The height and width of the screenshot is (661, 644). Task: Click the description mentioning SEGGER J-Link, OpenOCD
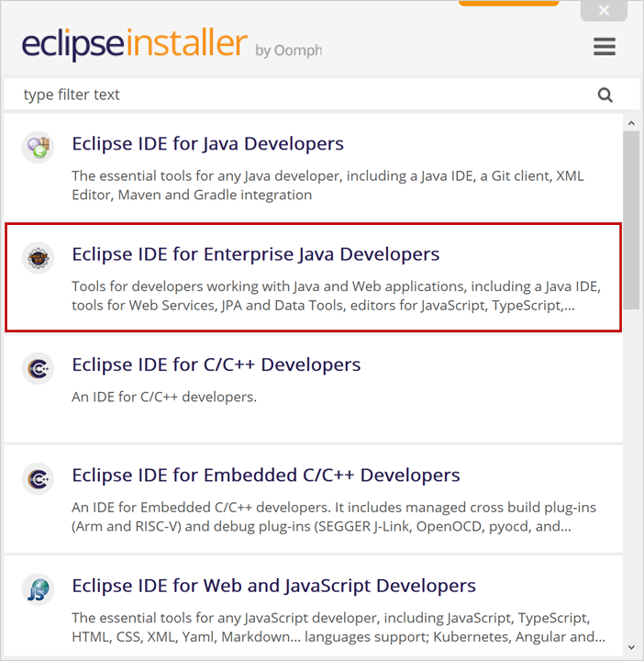tap(334, 516)
